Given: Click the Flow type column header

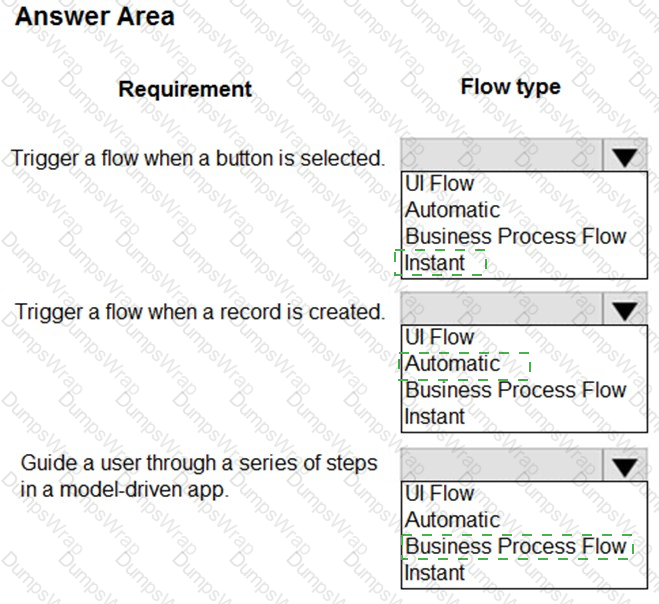Looking at the screenshot, I should (510, 87).
